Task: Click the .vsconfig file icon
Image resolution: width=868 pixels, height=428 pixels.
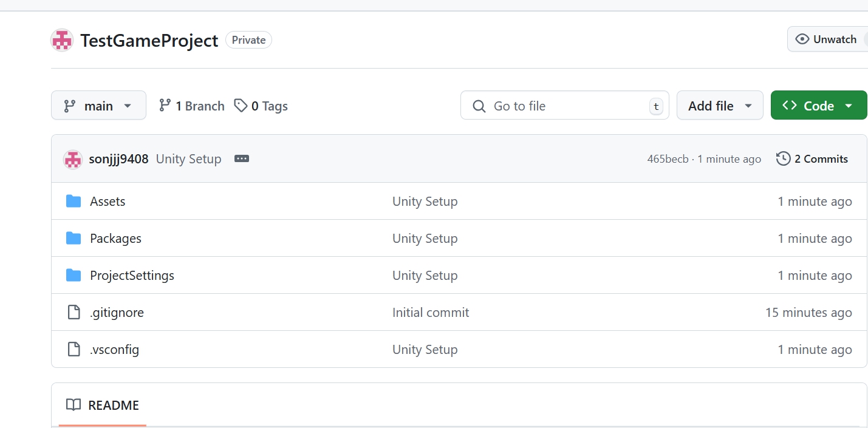Action: [73, 349]
